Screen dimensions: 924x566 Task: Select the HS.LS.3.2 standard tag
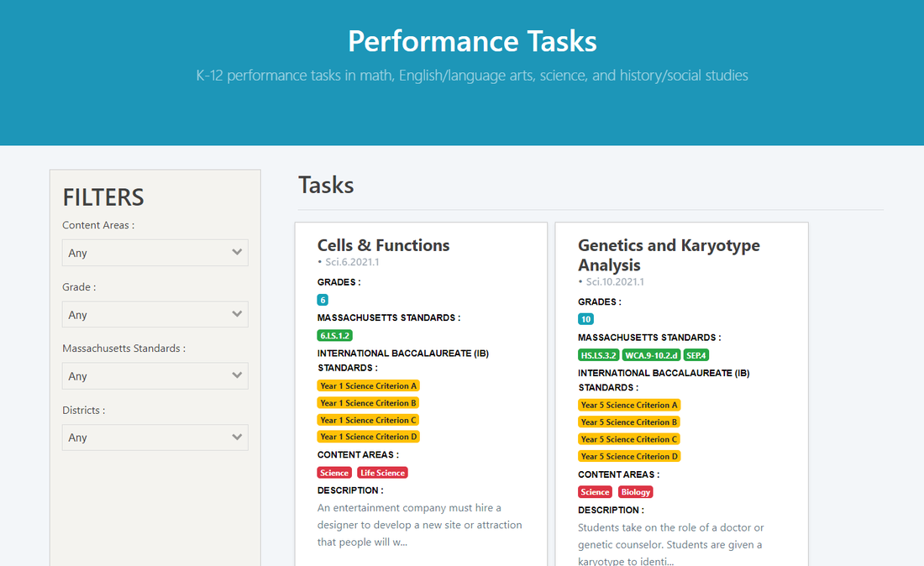[599, 355]
